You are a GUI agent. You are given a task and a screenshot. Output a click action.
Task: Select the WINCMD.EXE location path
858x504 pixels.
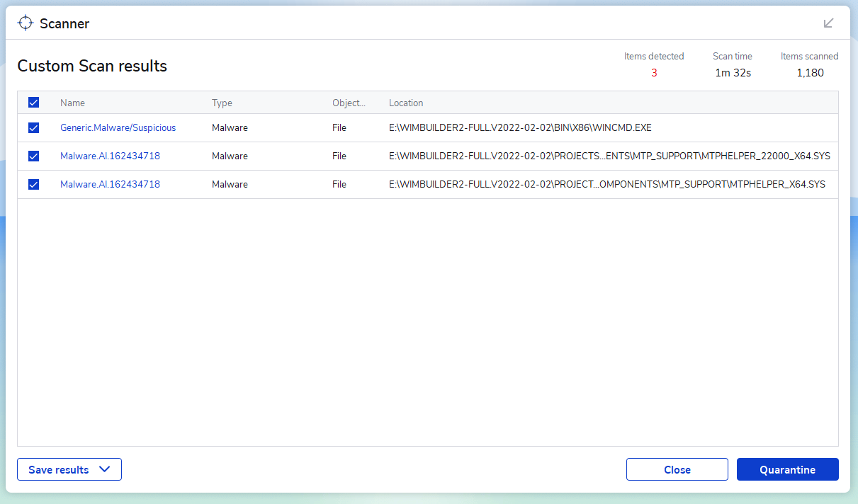520,128
